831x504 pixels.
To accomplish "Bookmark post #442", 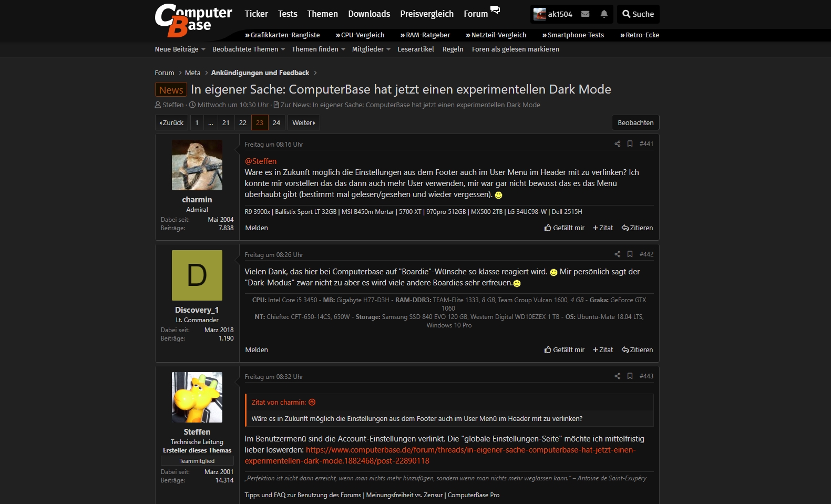I will (630, 254).
